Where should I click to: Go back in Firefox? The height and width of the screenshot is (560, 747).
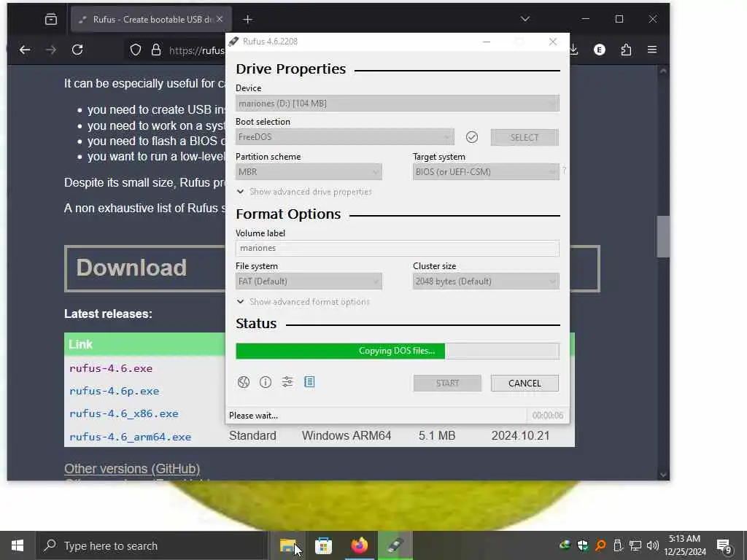point(25,50)
